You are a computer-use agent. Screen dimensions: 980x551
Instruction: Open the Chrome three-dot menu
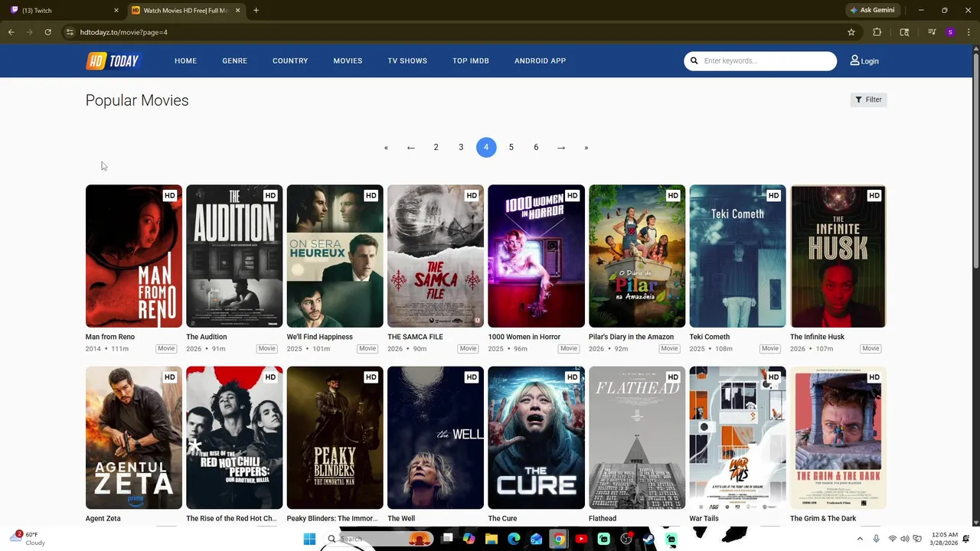pyautogui.click(x=969, y=32)
